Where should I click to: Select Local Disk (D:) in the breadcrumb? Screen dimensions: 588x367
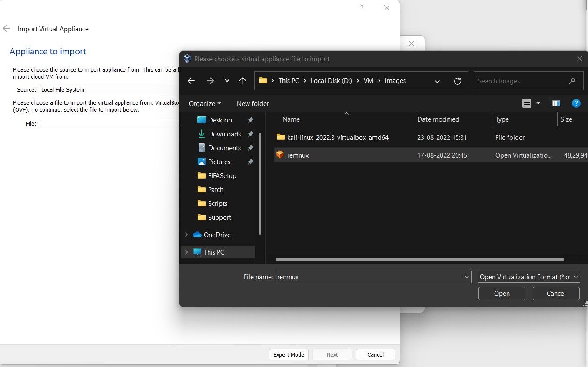coord(331,80)
